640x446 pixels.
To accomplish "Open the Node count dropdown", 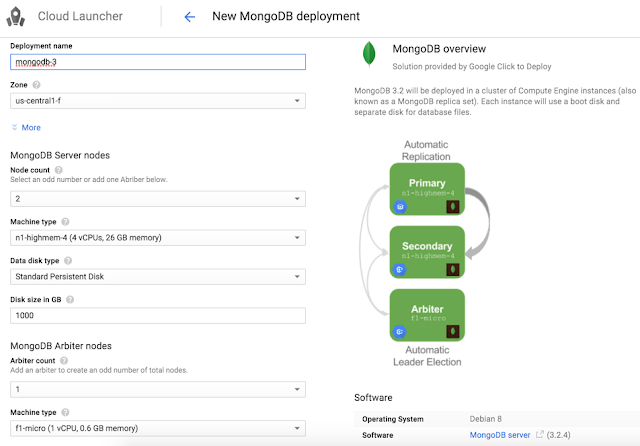I will coord(158,199).
